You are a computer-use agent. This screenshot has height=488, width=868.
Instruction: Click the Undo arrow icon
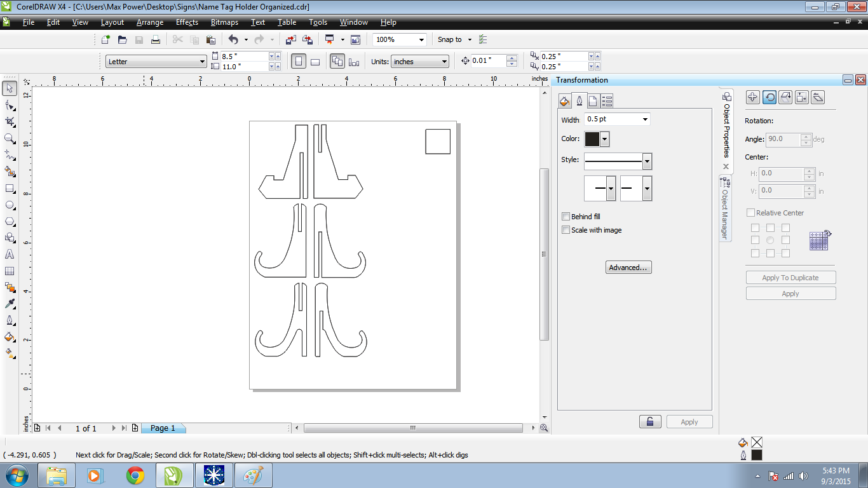(x=233, y=39)
